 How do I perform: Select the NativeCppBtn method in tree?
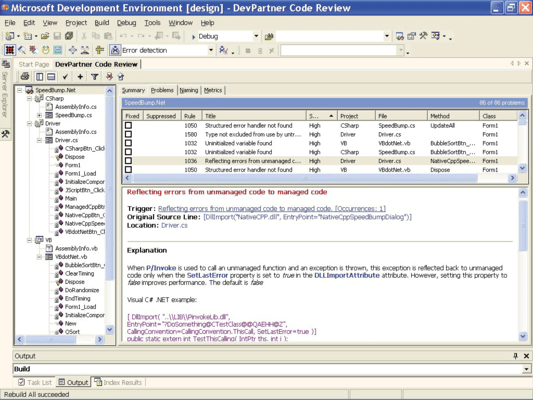click(x=85, y=215)
